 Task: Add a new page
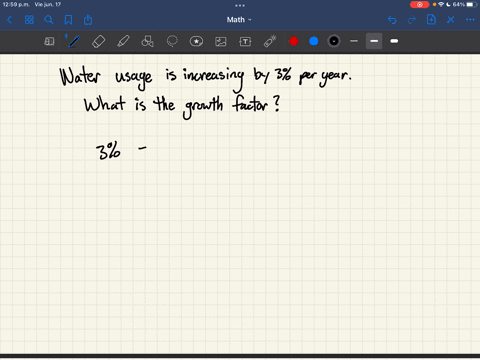tap(431, 20)
